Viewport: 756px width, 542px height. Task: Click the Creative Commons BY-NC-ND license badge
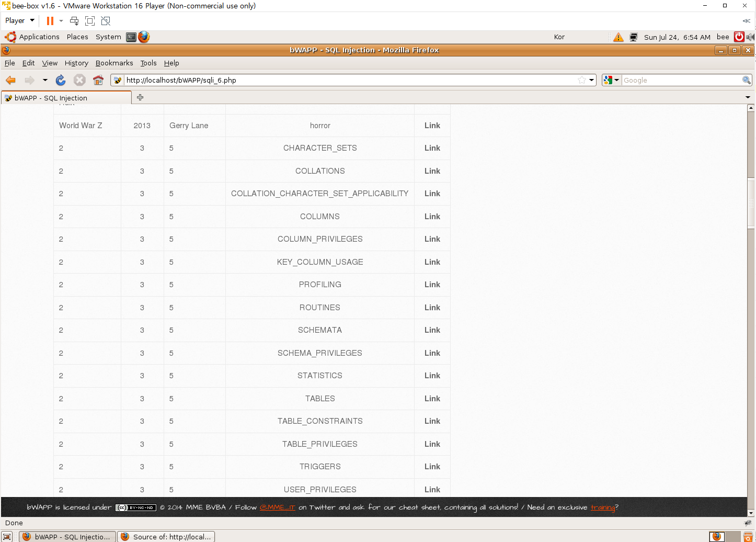tap(136, 507)
